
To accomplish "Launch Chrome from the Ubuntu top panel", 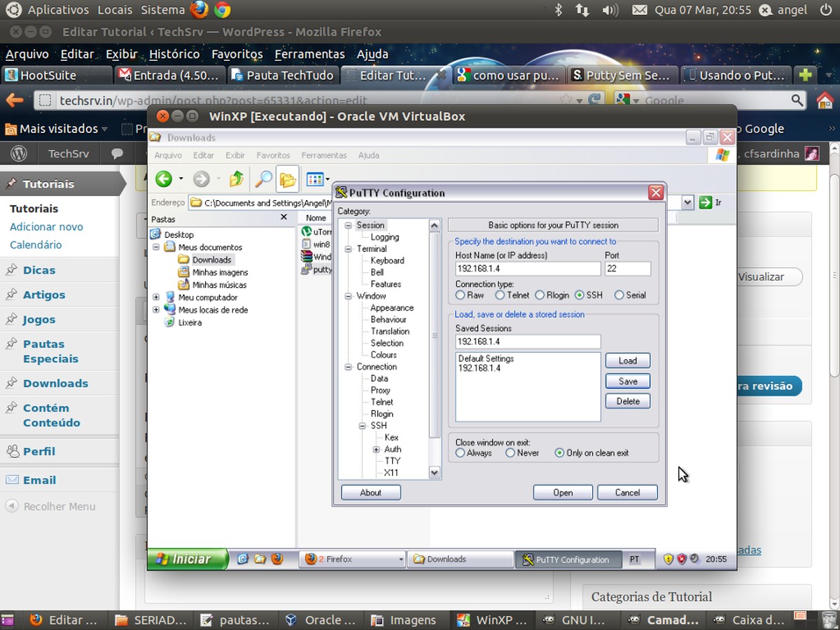I will (x=223, y=10).
